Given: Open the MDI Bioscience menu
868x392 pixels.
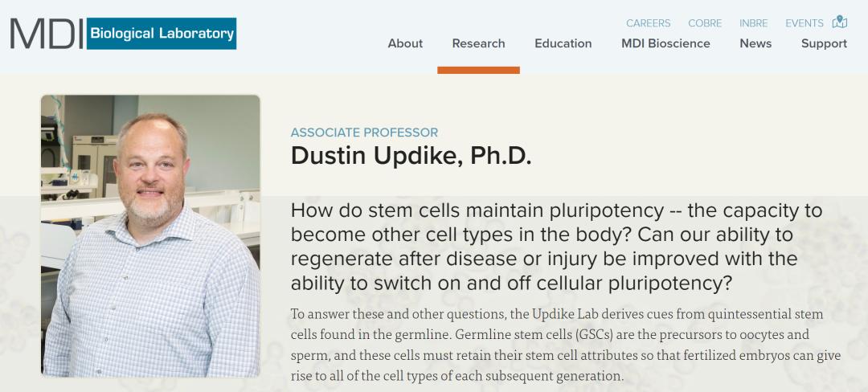Looking at the screenshot, I should (x=665, y=43).
